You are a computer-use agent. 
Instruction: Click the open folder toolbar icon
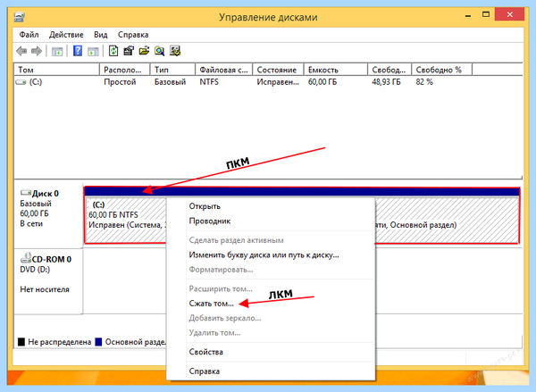144,51
